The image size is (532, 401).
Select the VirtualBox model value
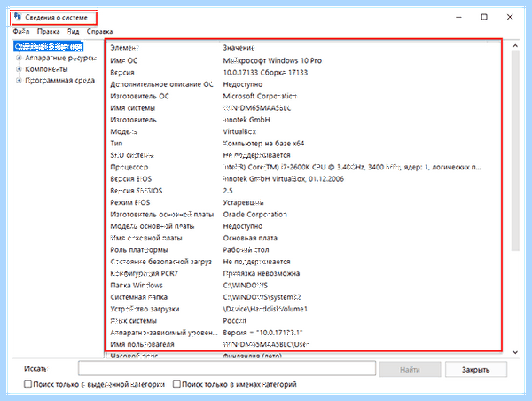(x=239, y=131)
